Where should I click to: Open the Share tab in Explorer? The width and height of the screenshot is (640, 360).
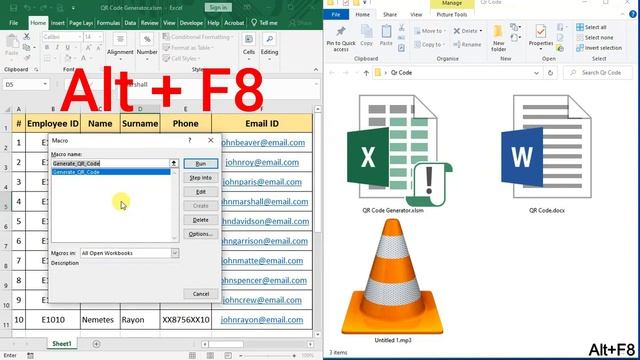point(390,14)
